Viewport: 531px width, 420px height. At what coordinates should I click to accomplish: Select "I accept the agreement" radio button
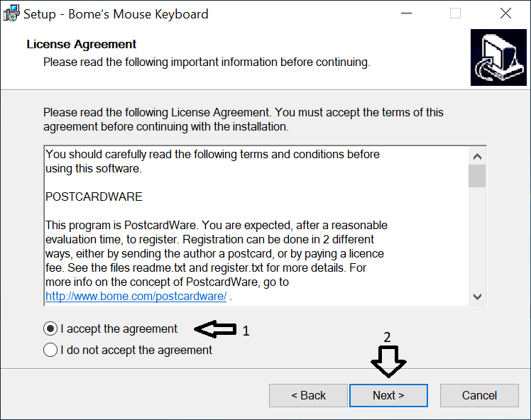pos(50,328)
